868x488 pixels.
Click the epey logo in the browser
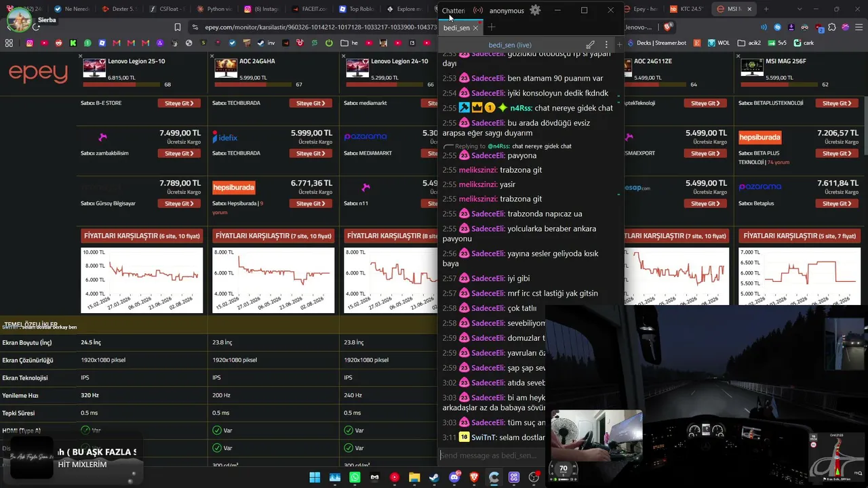tap(38, 73)
